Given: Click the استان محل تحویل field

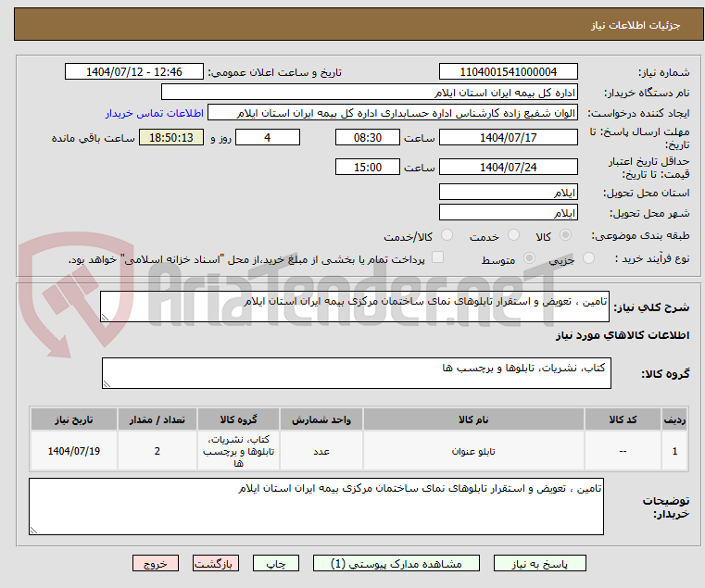Looking at the screenshot, I should click(508, 192).
